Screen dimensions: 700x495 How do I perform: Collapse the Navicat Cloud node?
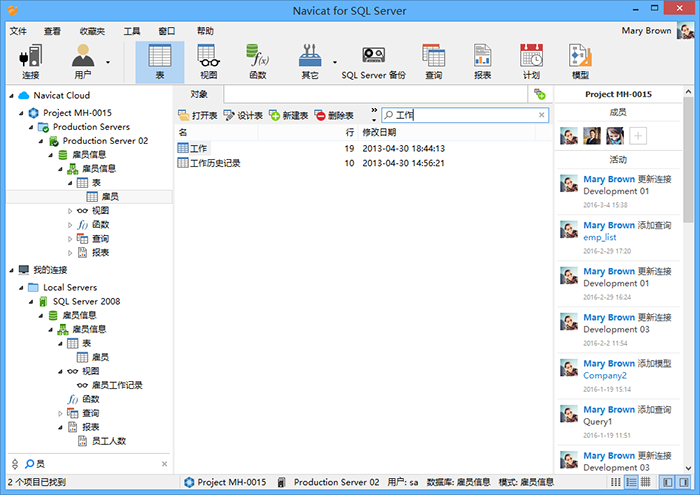12,96
